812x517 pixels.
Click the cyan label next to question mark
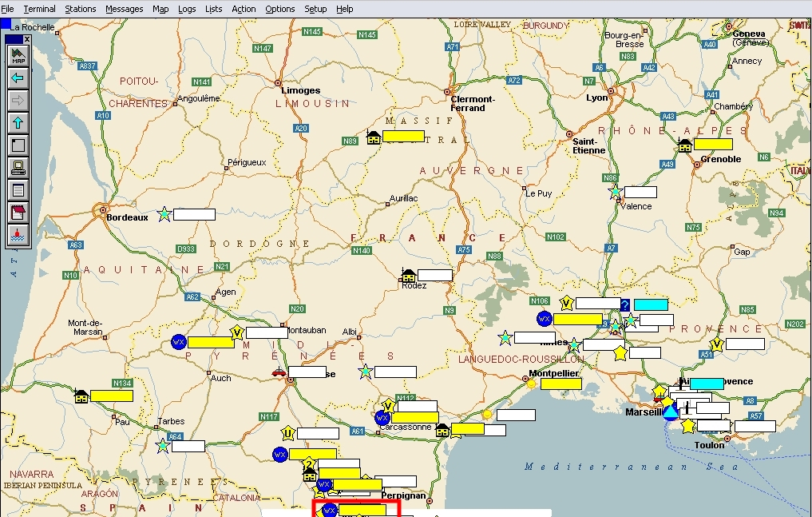pyautogui.click(x=651, y=304)
